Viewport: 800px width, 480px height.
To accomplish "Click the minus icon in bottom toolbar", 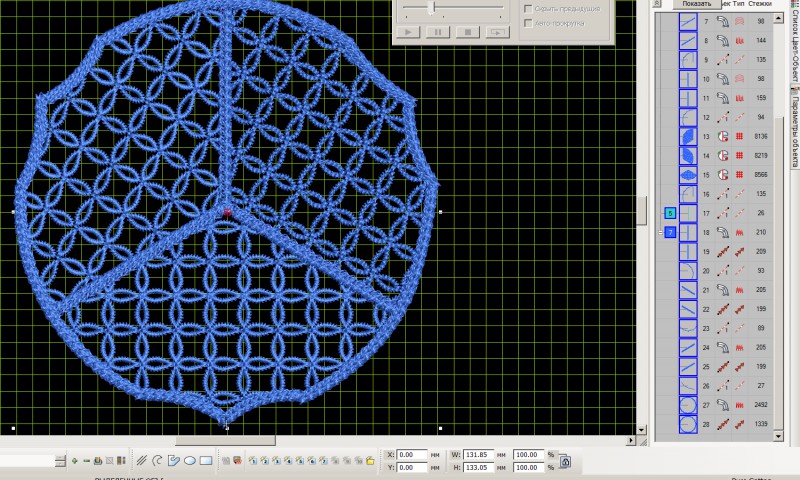I will point(86,461).
